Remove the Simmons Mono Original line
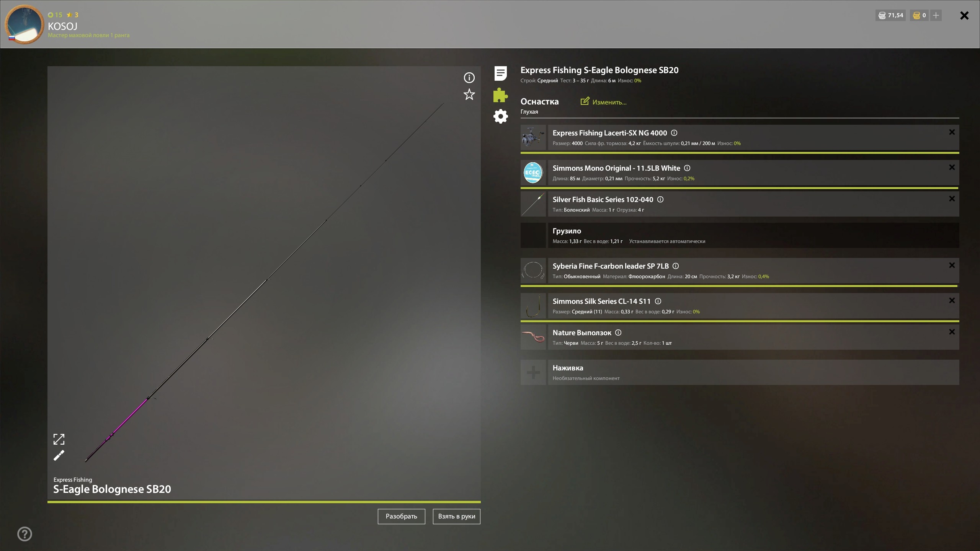The height and width of the screenshot is (551, 980). [952, 167]
